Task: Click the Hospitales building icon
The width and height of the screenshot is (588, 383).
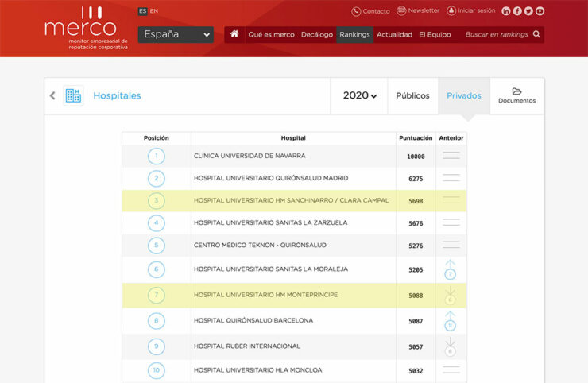Action: pyautogui.click(x=73, y=95)
